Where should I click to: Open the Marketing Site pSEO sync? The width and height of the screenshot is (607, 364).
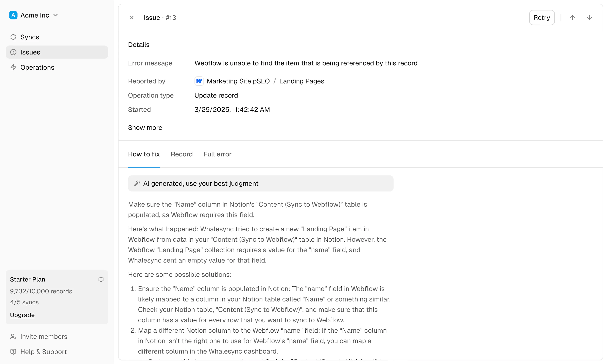[238, 81]
